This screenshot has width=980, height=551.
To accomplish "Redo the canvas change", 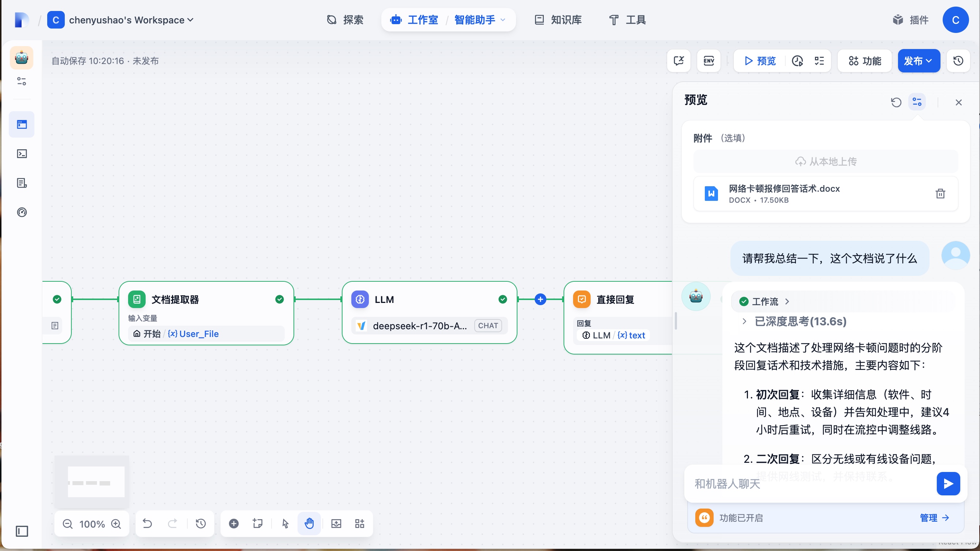I will [x=172, y=524].
